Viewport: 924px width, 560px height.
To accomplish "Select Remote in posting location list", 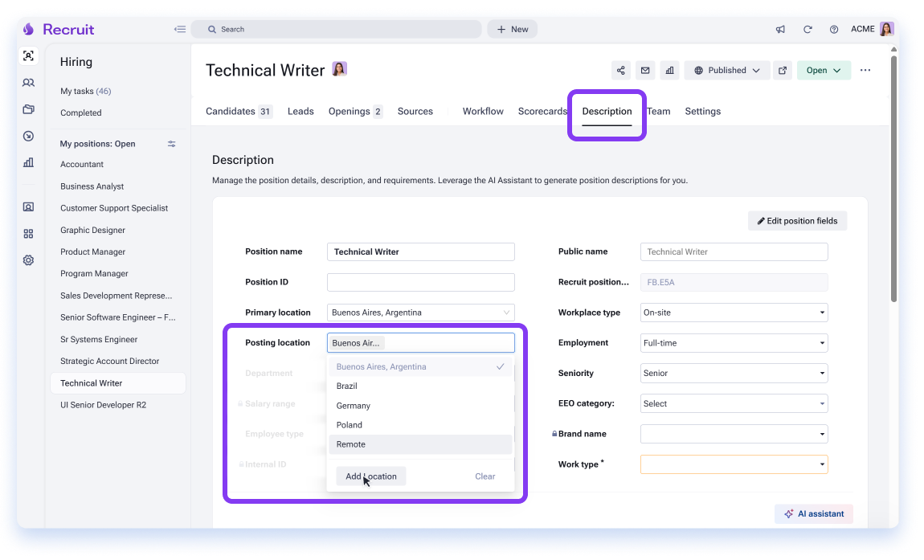I will click(x=420, y=444).
